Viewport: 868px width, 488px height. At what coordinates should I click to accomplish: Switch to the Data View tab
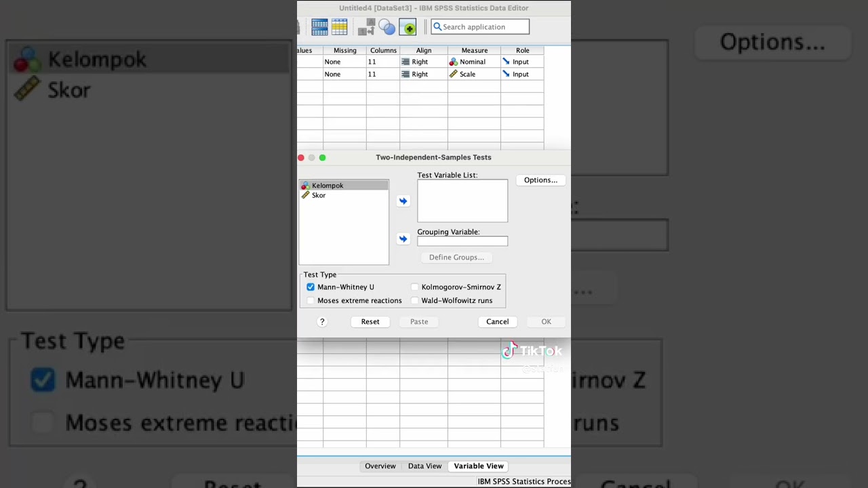pyautogui.click(x=425, y=466)
